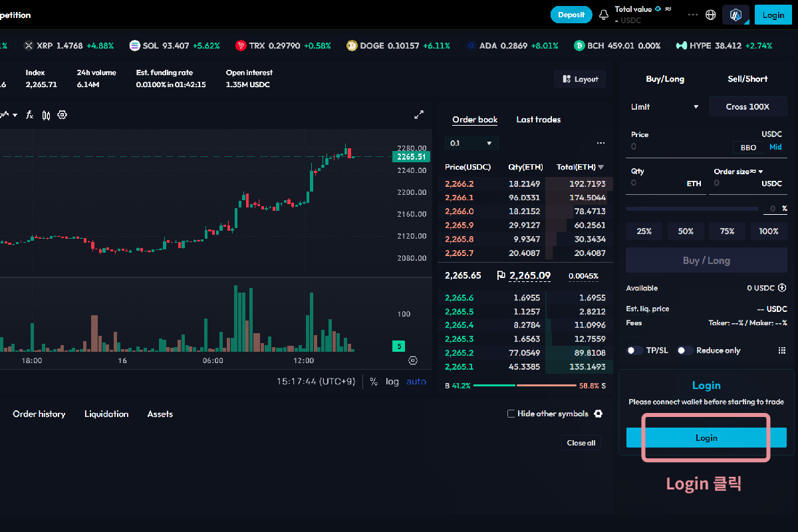This screenshot has width=798, height=532.
Task: Open chart indicators (fx) menu
Action: pyautogui.click(x=29, y=115)
